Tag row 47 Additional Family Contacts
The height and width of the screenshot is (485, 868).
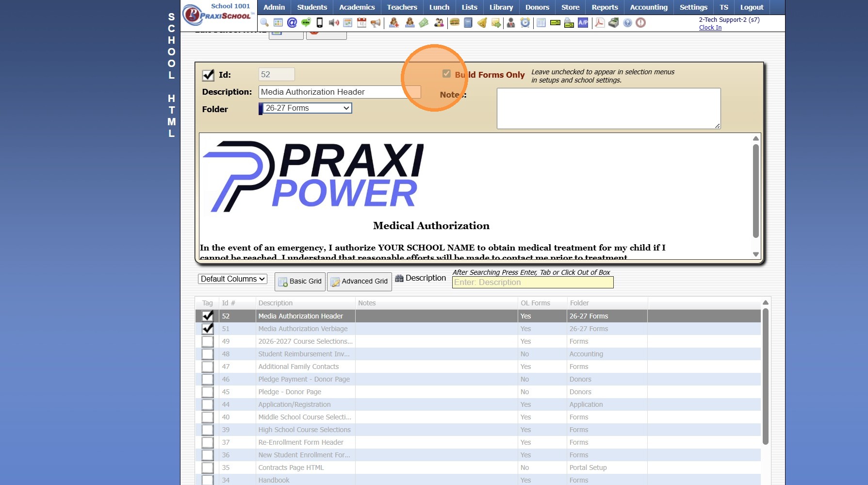coord(208,367)
